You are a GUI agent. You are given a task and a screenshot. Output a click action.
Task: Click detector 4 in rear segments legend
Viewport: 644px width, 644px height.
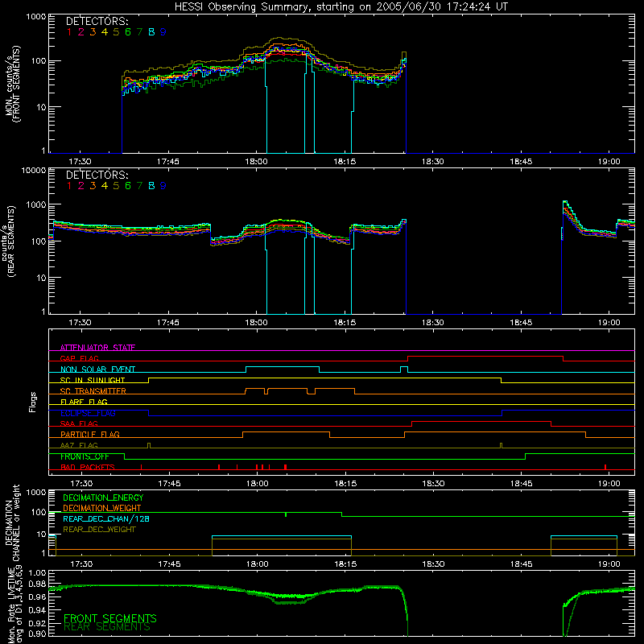point(105,186)
